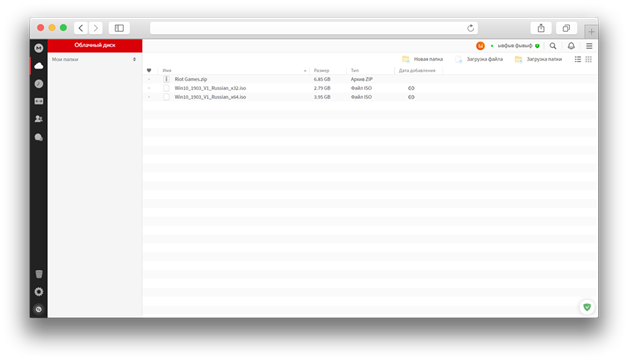Sort by the Дата добавления column header
628x360 pixels.
pos(417,70)
